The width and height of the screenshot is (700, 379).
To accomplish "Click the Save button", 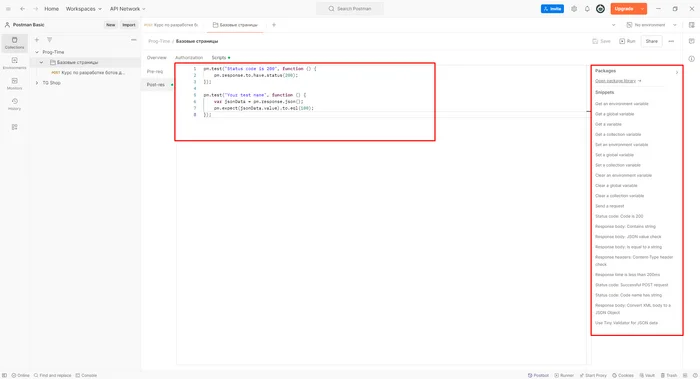I will point(601,41).
